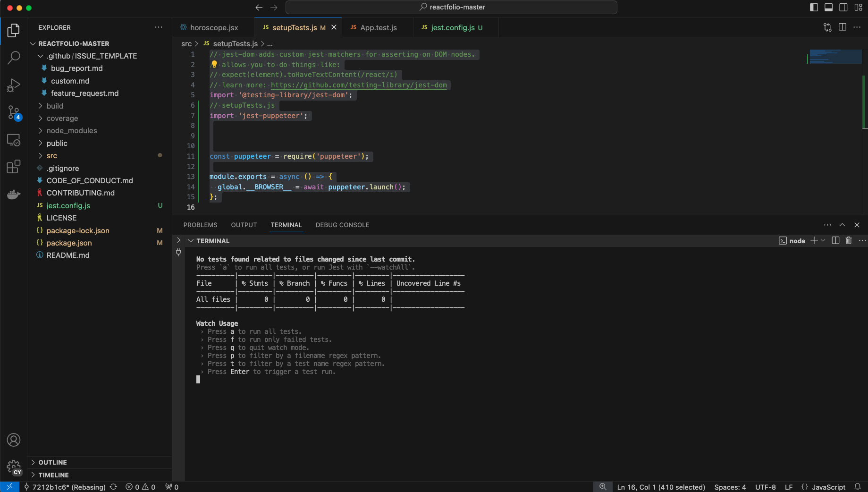
Task: Open the DEBUG CONSOLE panel tab
Action: click(342, 225)
